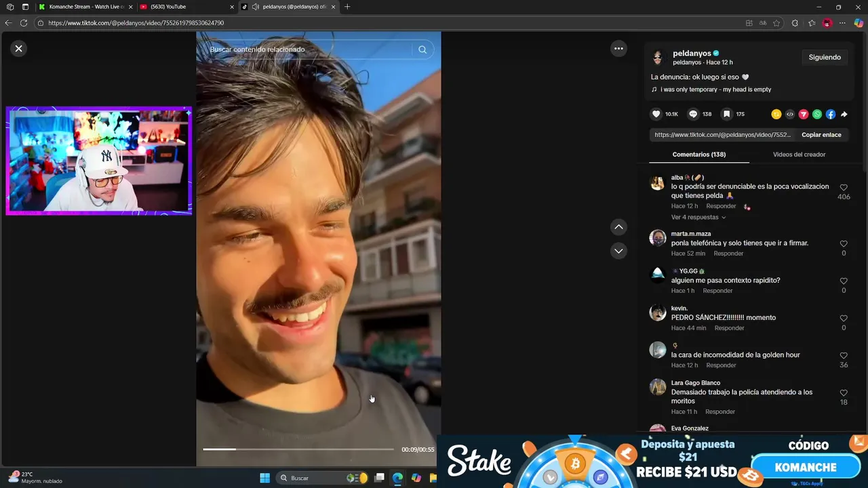Like kevin.'s PEDRO SÁNCHEZ comment
This screenshot has height=488, width=868.
pos(844,319)
